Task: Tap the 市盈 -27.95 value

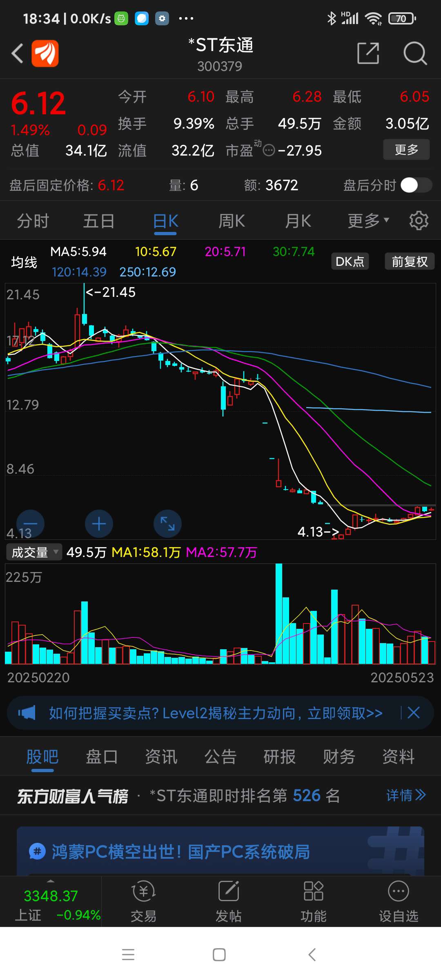Action: tap(300, 151)
